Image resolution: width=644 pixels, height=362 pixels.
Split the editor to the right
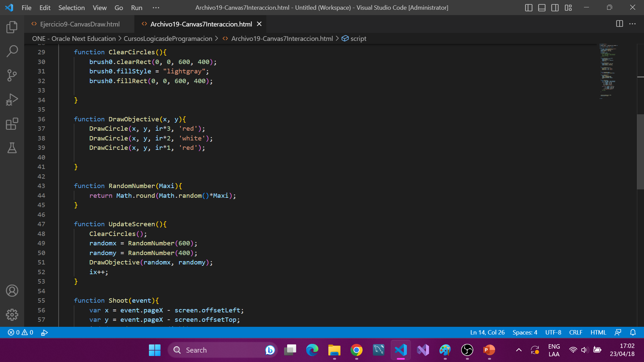click(x=620, y=24)
